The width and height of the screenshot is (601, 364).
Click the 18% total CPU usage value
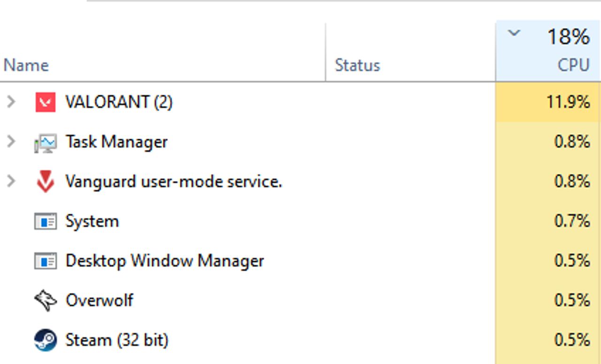(x=569, y=37)
